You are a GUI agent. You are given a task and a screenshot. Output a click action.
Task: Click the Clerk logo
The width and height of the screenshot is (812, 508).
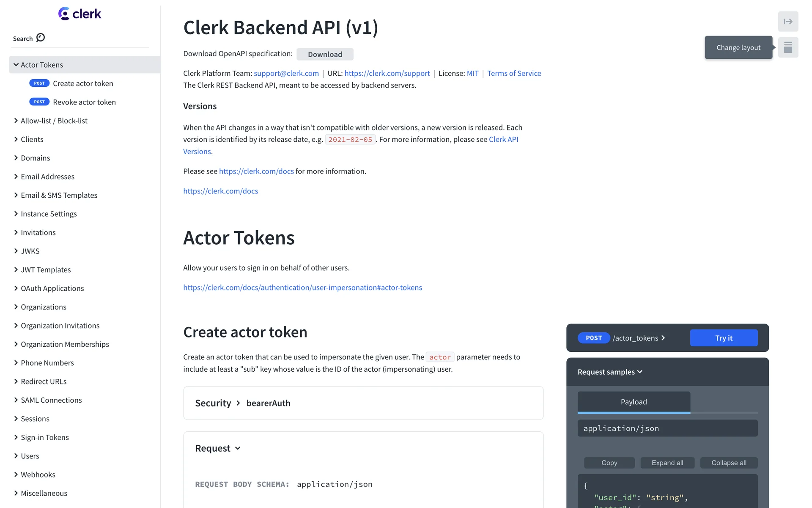[x=80, y=14]
